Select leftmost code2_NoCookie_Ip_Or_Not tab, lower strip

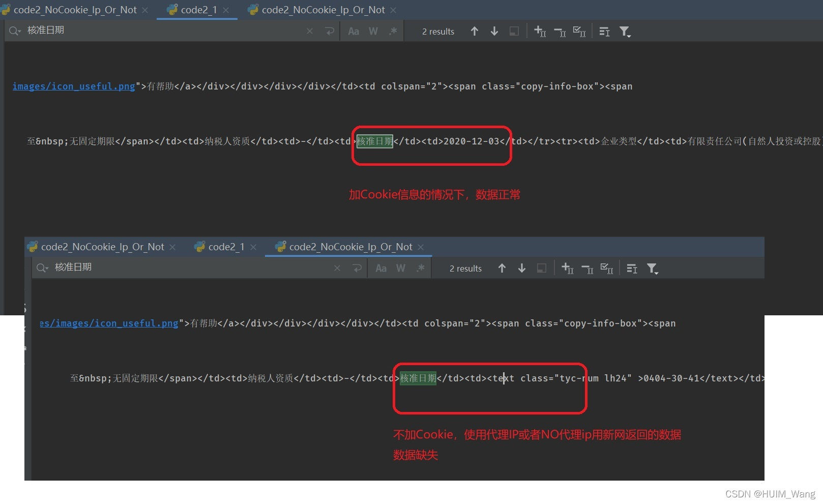(102, 247)
